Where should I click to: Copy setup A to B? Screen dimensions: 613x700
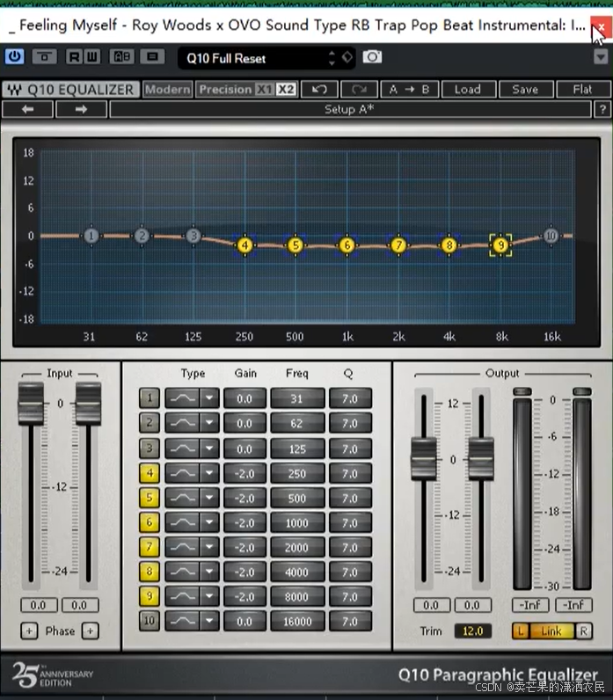410,90
